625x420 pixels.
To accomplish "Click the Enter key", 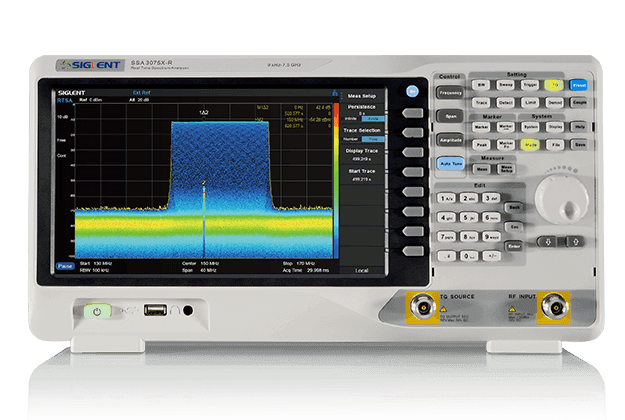I will 514,246.
